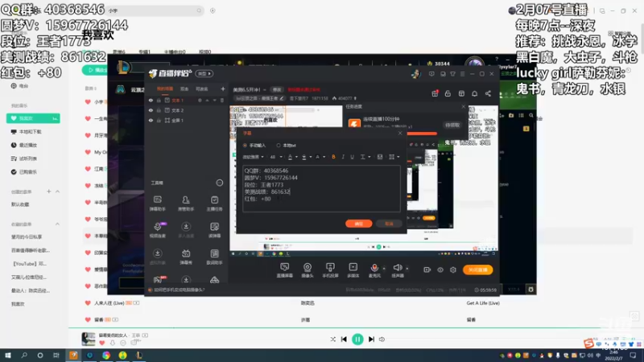Image resolution: width=644 pixels, height=362 pixels.
Task: Switch to the 双击 tab
Action: click(184, 89)
